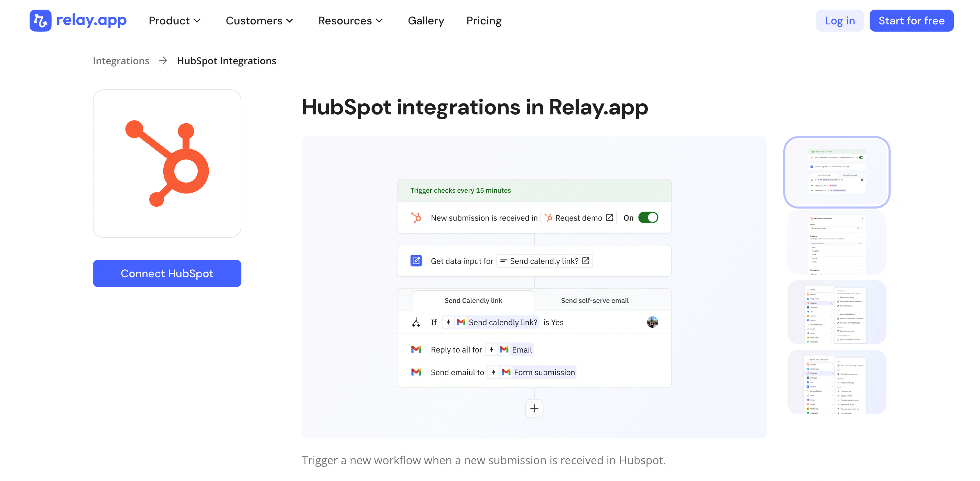The height and width of the screenshot is (481, 980).
Task: Click the plus button below the workflow
Action: coord(534,408)
